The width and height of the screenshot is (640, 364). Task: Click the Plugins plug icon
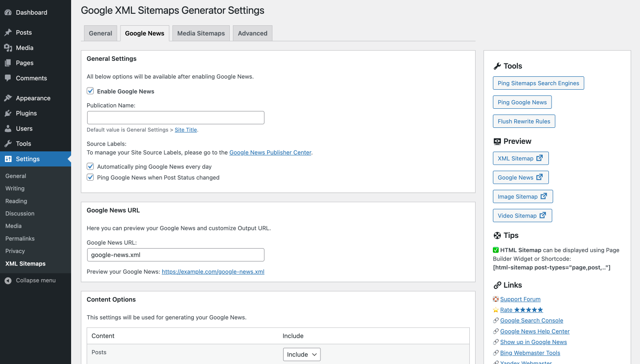(8, 113)
